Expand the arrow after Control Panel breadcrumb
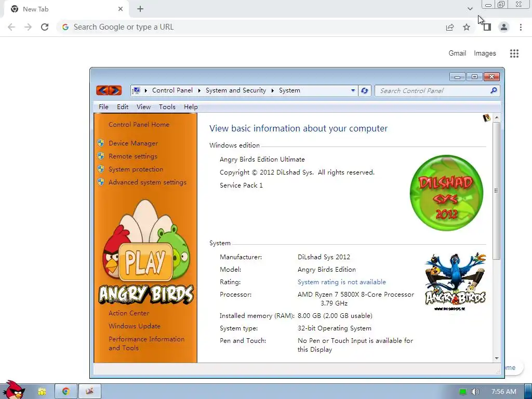The image size is (532, 399). tap(199, 90)
